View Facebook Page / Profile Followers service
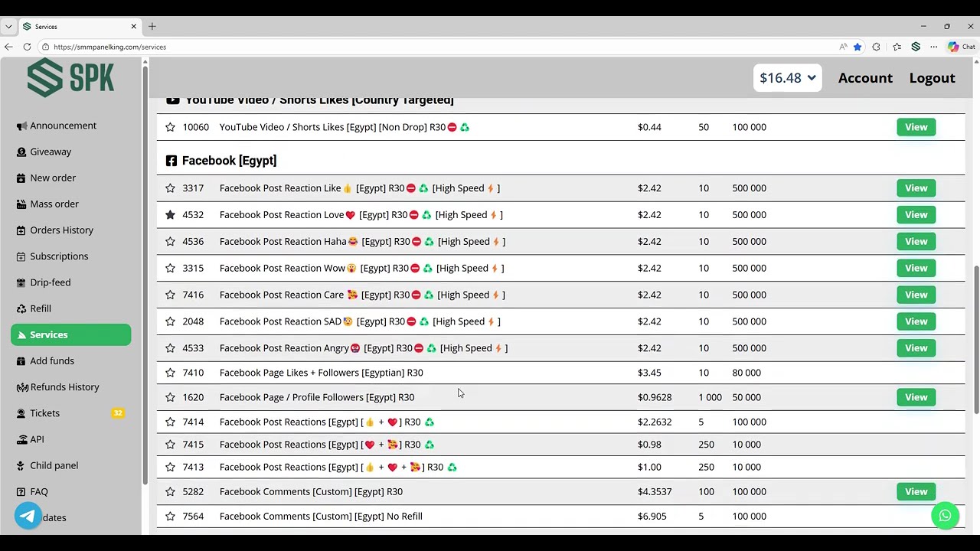 (916, 397)
